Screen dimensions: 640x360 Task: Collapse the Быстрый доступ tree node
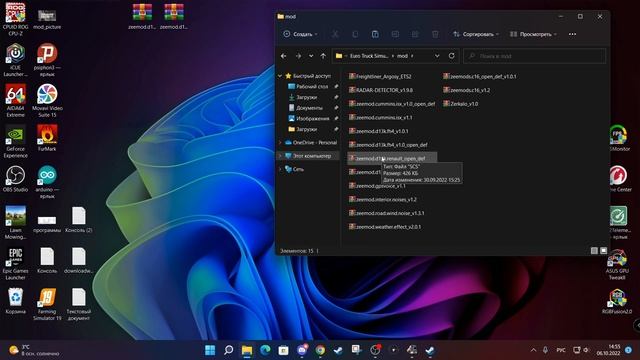pos(280,76)
